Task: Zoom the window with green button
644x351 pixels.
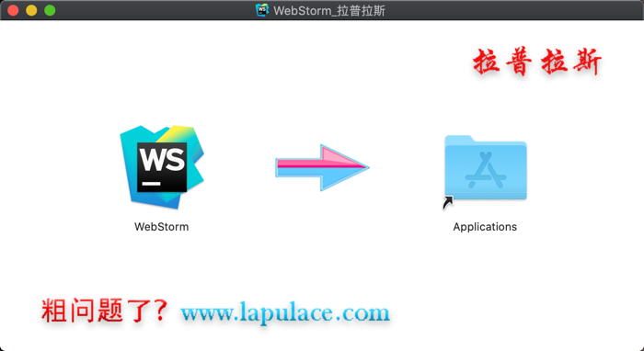Action: [x=50, y=10]
